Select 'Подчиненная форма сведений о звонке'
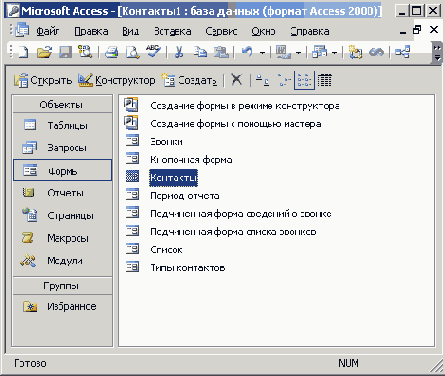445x376 pixels. click(241, 214)
